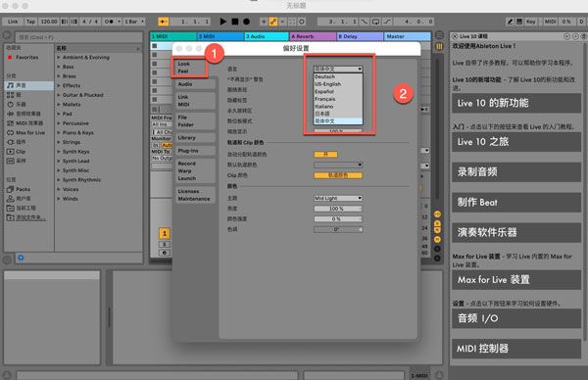Expand the Synth Keys category
The height and width of the screenshot is (380, 588).
point(75,152)
